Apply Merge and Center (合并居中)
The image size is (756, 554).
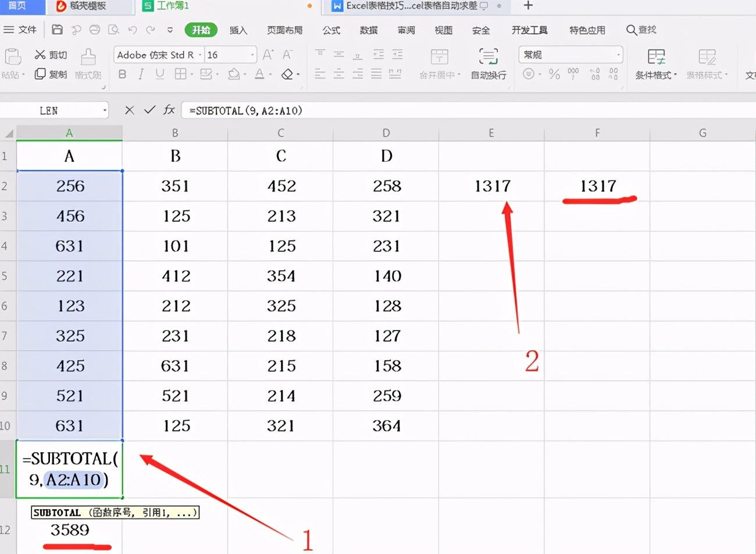click(439, 64)
